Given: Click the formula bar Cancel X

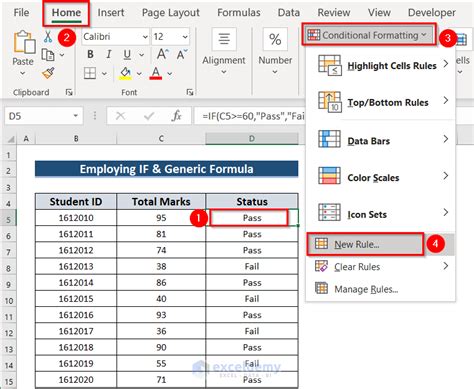Looking at the screenshot, I should click(x=120, y=116).
